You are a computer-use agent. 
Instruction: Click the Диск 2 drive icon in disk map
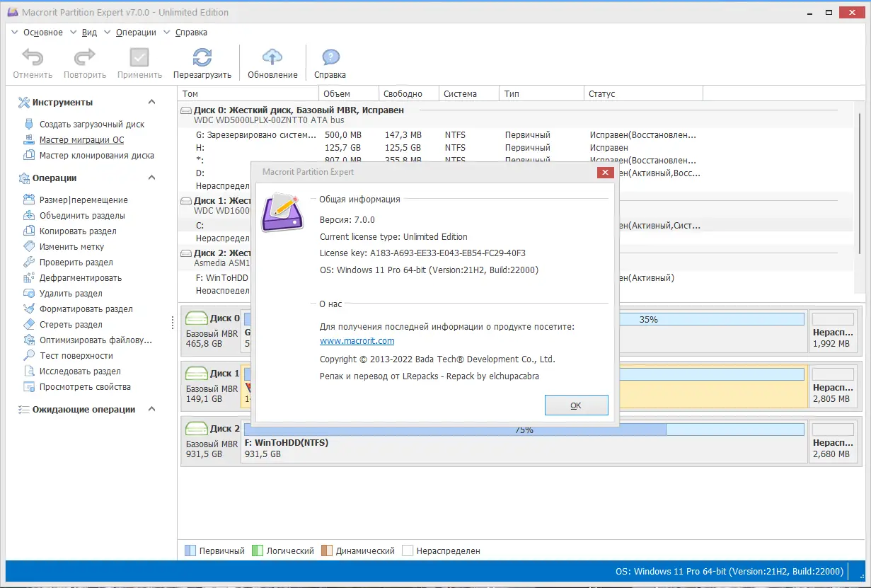(196, 428)
